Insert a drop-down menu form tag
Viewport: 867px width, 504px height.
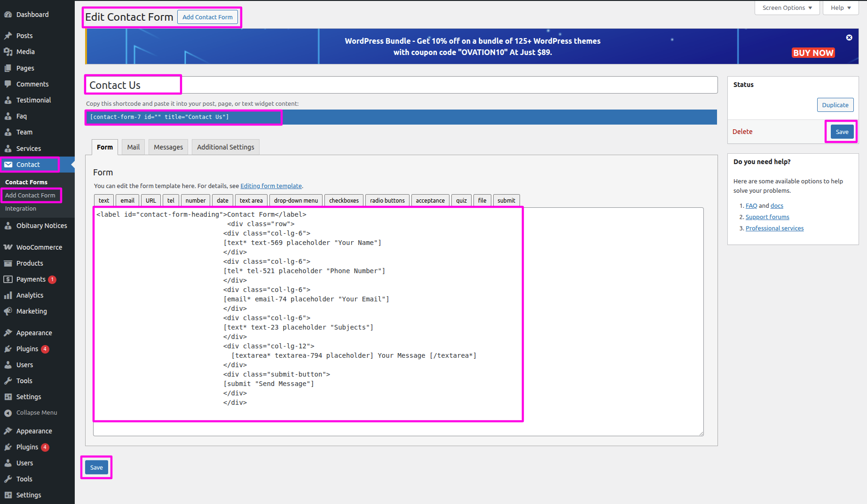[296, 200]
